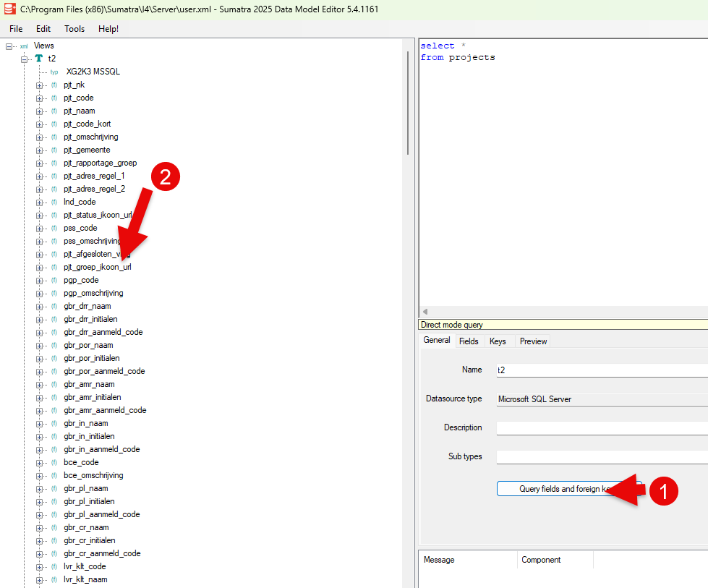This screenshot has height=588, width=708.
Task: Switch to the Preview tab
Action: 533,341
